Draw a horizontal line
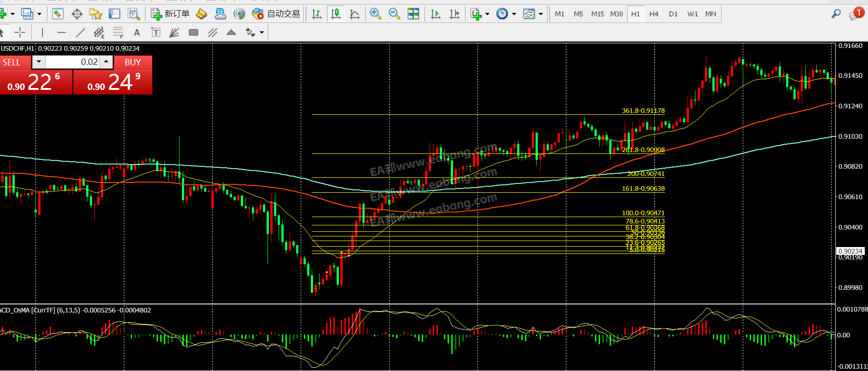The width and height of the screenshot is (868, 371). click(x=61, y=32)
